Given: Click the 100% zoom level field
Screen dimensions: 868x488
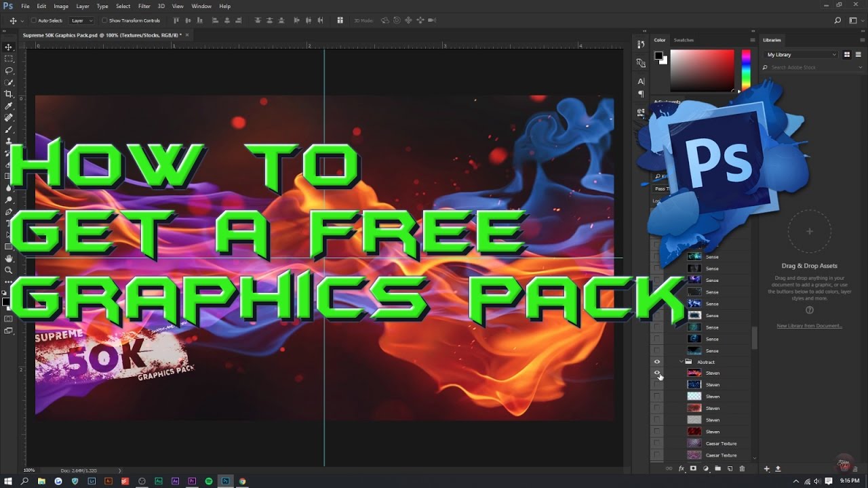Looking at the screenshot, I should tap(29, 470).
